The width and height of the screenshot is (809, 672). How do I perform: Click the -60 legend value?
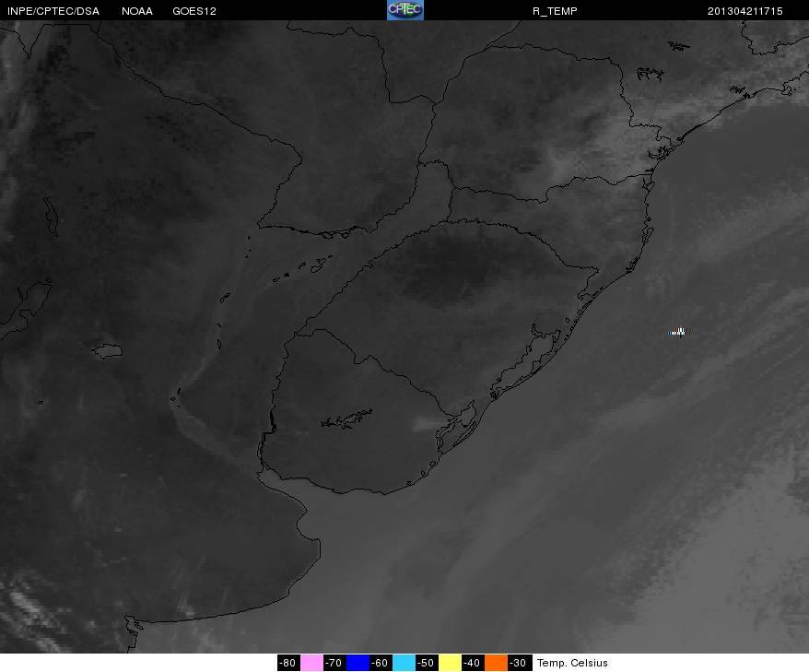381,663
